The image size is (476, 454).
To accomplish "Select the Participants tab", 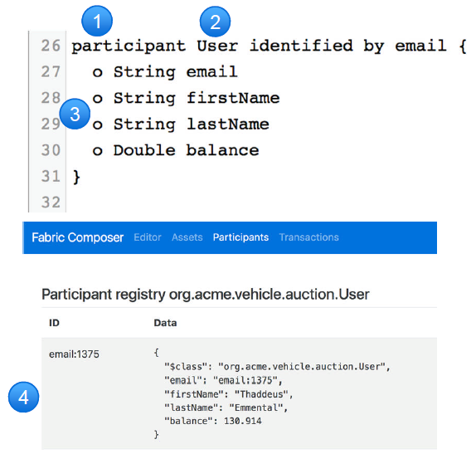I will 240,237.
